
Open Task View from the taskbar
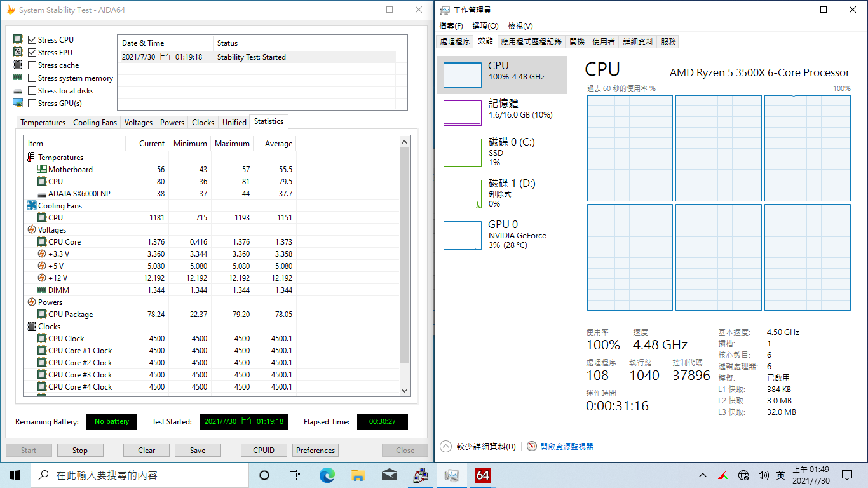295,475
